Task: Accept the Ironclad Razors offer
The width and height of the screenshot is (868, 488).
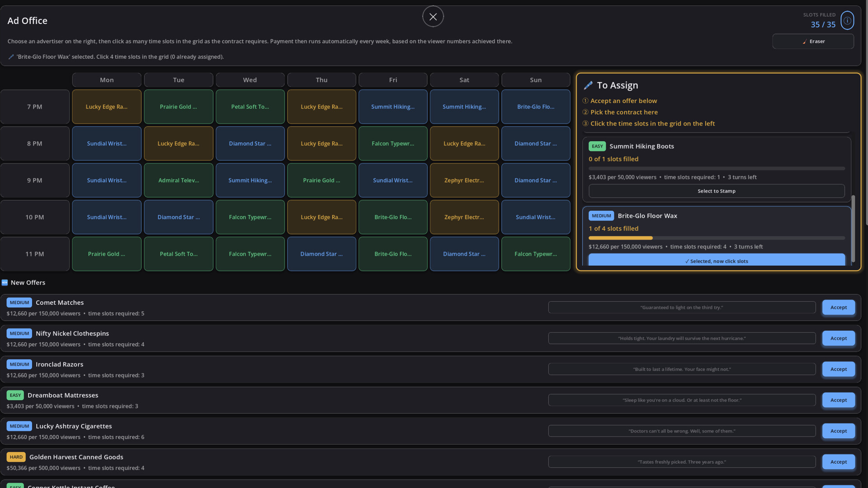Action: tap(838, 369)
